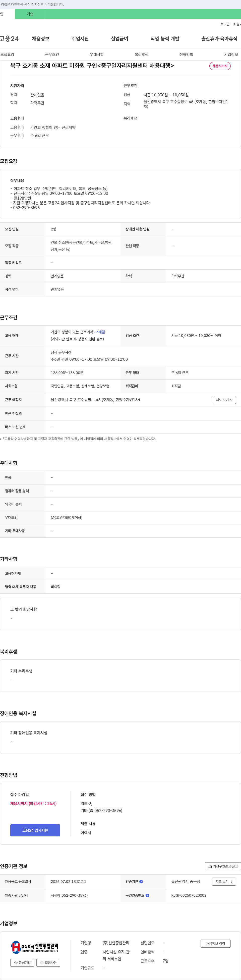Click the 신한종합관리 company logo
Viewport: 241px width, 980px height.
pyautogui.click(x=35, y=947)
